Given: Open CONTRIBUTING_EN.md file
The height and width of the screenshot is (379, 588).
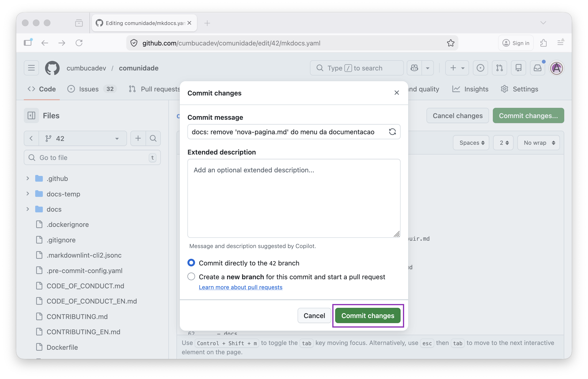Looking at the screenshot, I should [x=83, y=332].
